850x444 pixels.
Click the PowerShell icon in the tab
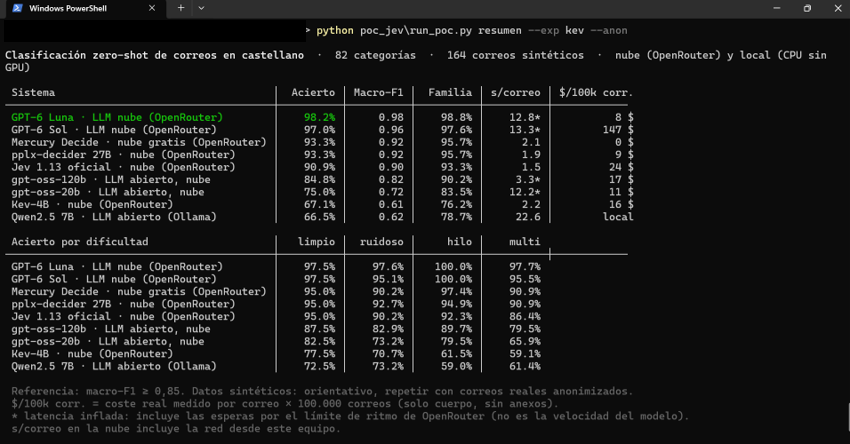coord(17,8)
